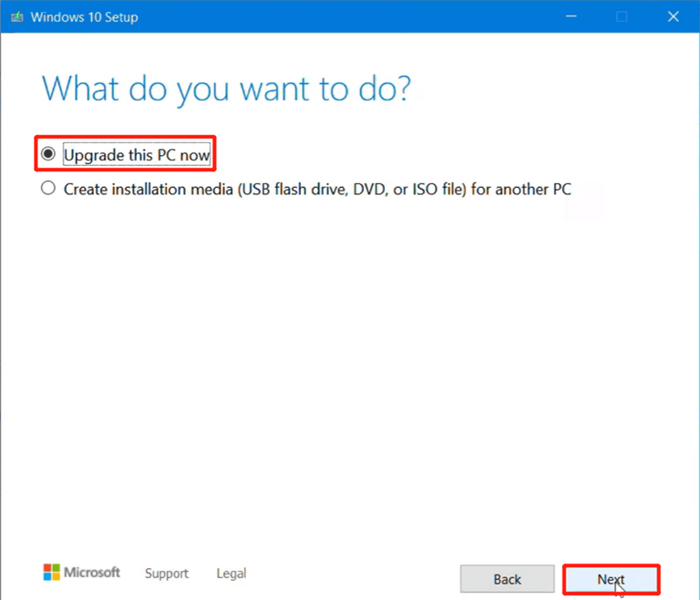Click the "Windows 10 Setup" title text
Viewport: 700px width, 600px height.
[x=85, y=17]
